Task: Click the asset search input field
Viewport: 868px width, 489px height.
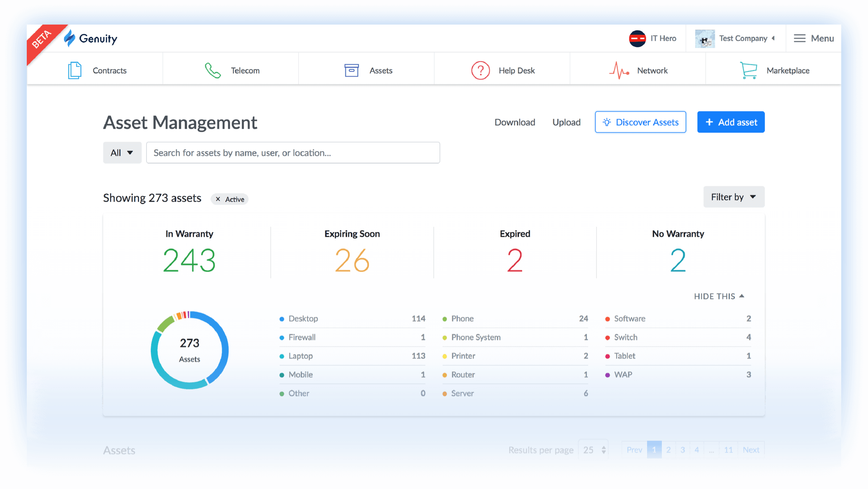Action: coord(293,152)
